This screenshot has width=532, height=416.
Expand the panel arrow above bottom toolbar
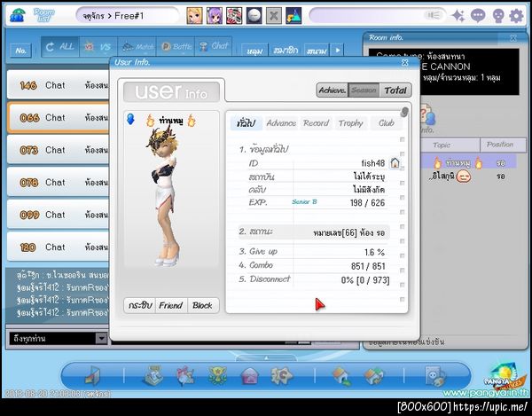(266, 358)
